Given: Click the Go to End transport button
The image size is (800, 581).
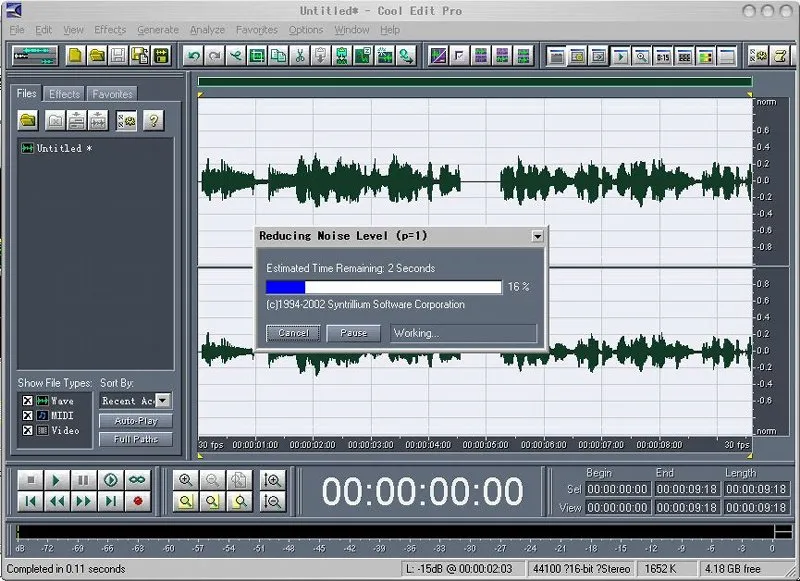Looking at the screenshot, I should pos(110,501).
